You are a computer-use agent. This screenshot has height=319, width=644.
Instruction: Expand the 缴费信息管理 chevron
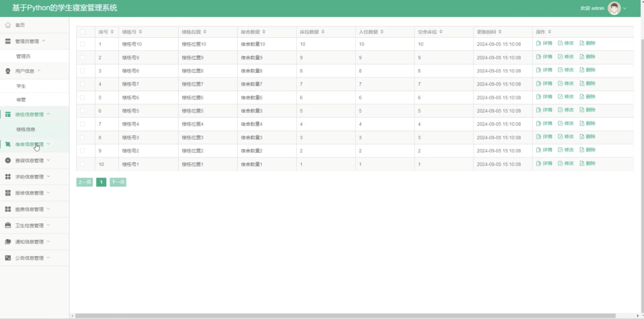(48, 209)
